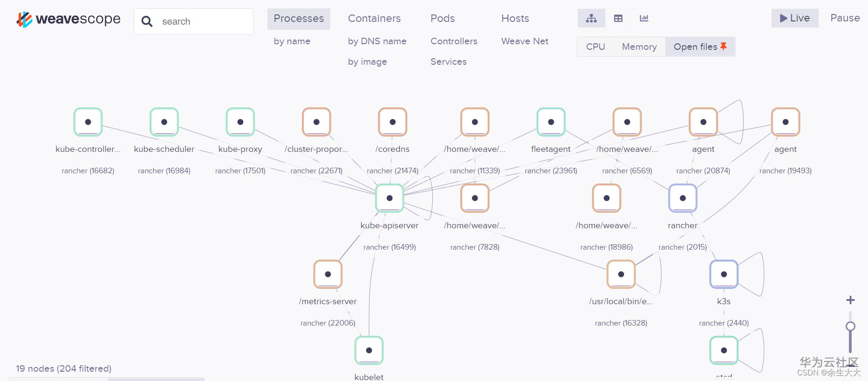
Task: Open the Hosts topology
Action: [x=515, y=19]
